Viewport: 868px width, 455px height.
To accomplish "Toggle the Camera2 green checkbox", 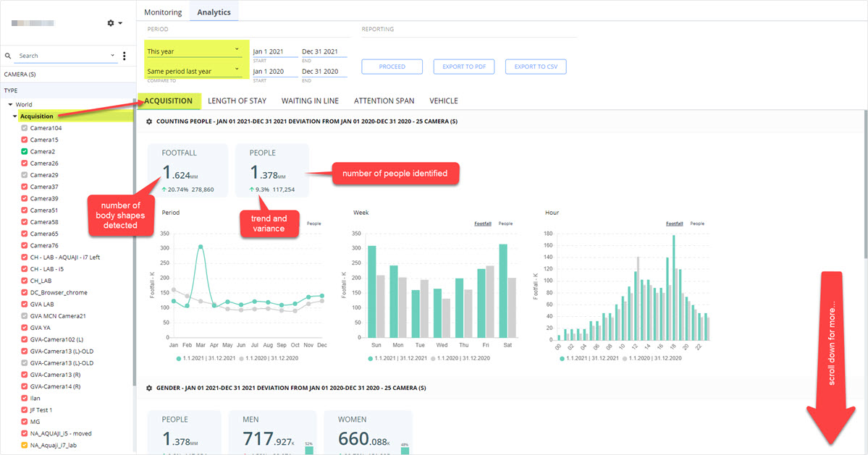I will coord(25,151).
